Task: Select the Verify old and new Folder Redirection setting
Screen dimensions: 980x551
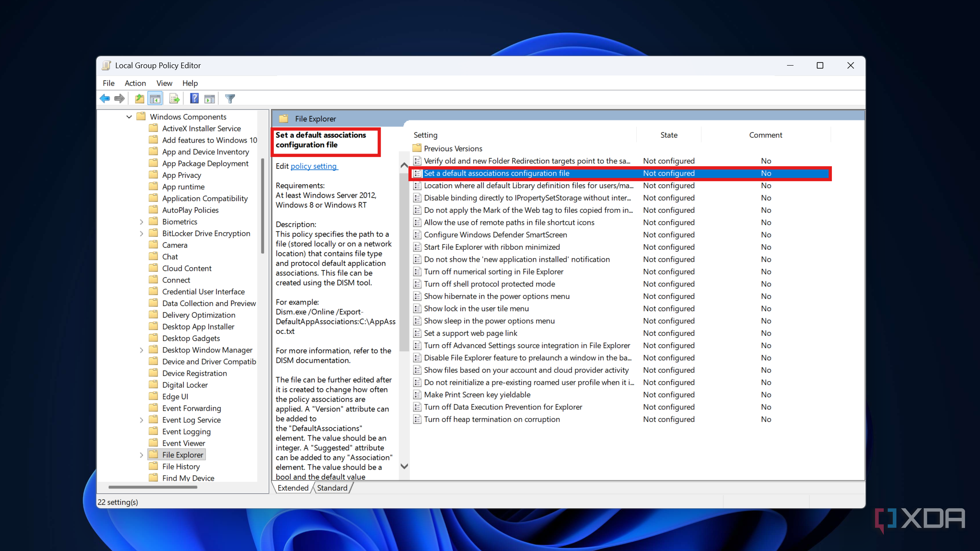Action: 527,161
